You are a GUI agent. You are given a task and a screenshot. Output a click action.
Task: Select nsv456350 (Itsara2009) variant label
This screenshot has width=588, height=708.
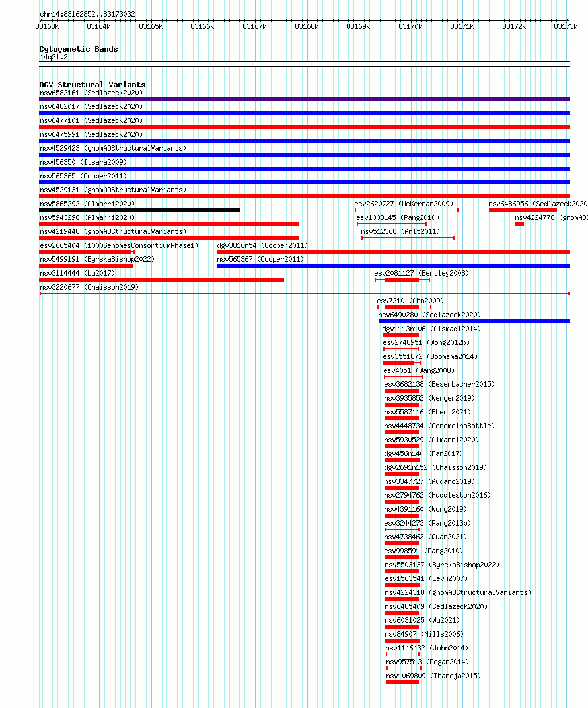click(83, 162)
